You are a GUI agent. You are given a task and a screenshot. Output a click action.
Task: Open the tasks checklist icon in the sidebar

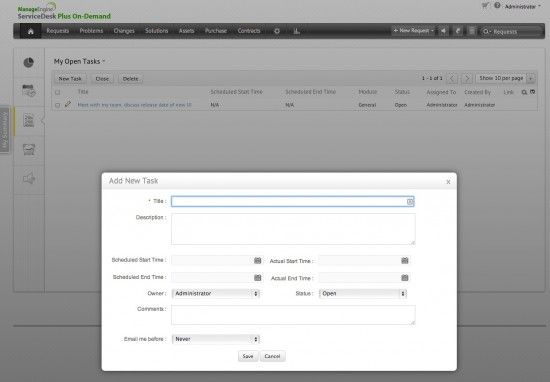pyautogui.click(x=29, y=120)
